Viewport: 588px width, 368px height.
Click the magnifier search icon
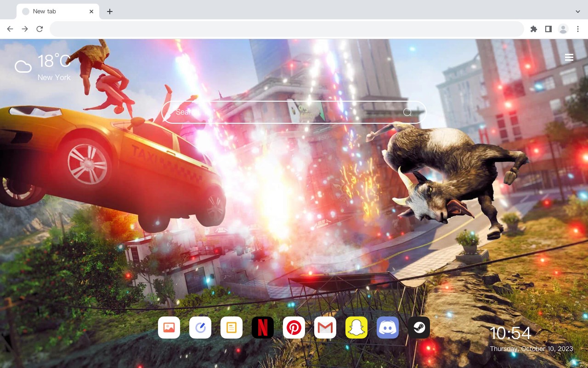[x=407, y=112]
